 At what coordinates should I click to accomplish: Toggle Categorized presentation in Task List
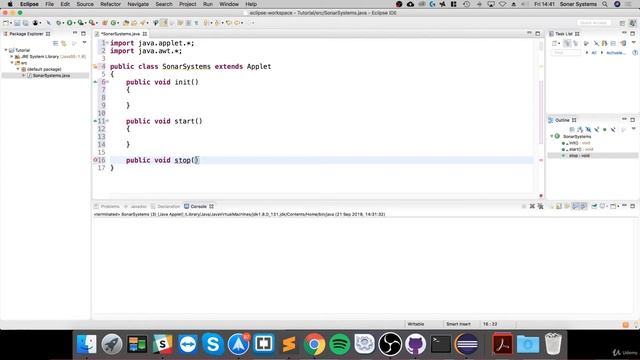pyautogui.click(x=567, y=43)
